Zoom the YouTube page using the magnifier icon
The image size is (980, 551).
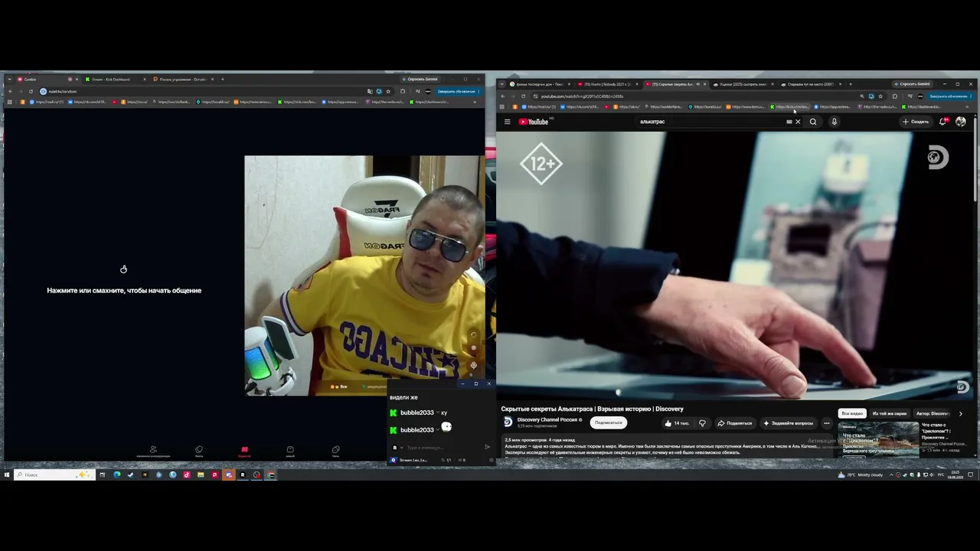pyautogui.click(x=861, y=96)
